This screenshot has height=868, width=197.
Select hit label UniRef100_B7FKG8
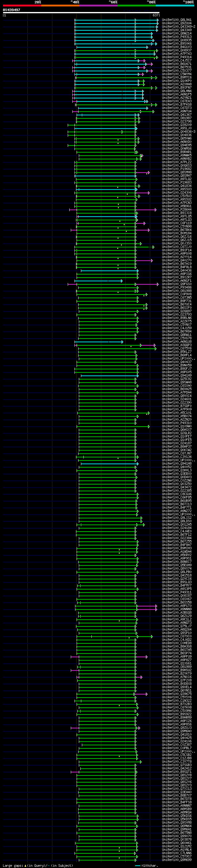[177, 104]
